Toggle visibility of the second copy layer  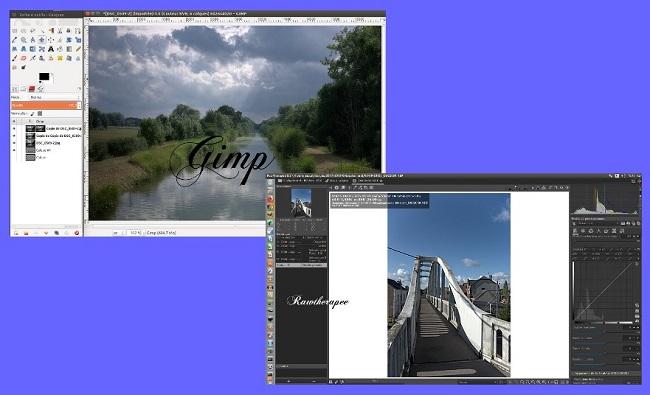pyautogui.click(x=14, y=136)
